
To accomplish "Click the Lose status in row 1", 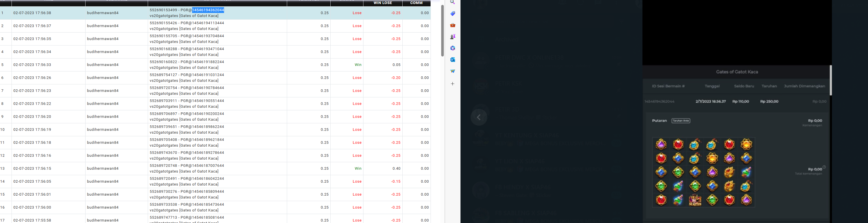I will pos(357,13).
